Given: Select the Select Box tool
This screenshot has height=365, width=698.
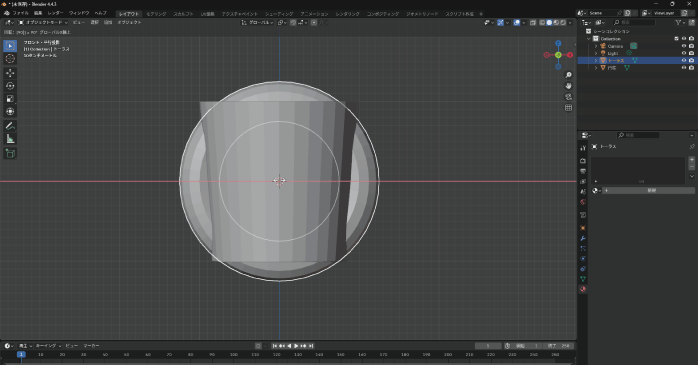Looking at the screenshot, I should click(10, 46).
